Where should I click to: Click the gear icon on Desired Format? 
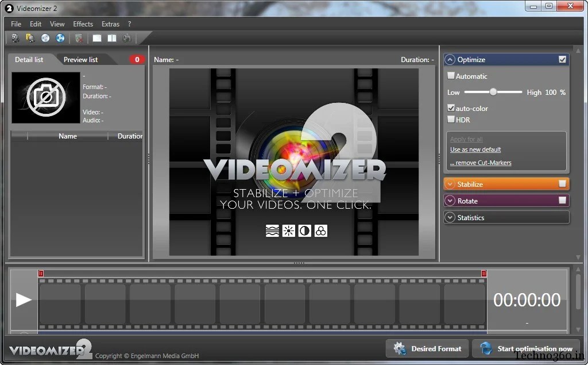(x=400, y=348)
